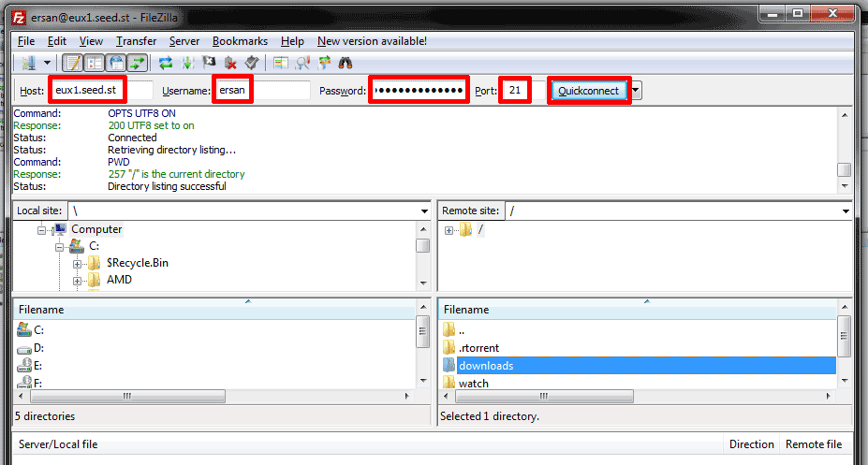This screenshot has width=868, height=465.
Task: Open Quickconnect history dropdown arrow
Action: 636,91
